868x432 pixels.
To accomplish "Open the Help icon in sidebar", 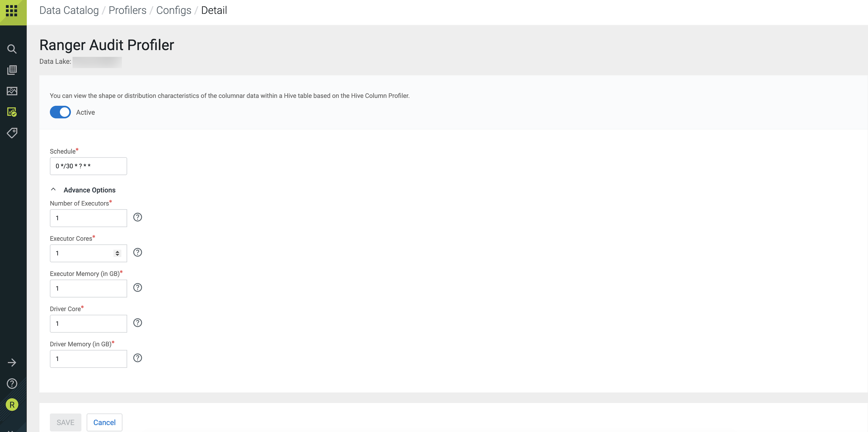I will click(x=12, y=383).
